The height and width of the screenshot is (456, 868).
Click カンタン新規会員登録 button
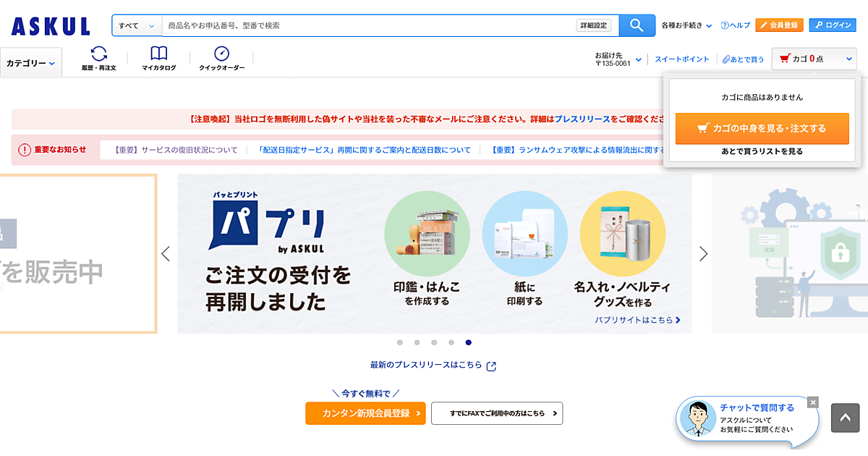[x=365, y=413]
